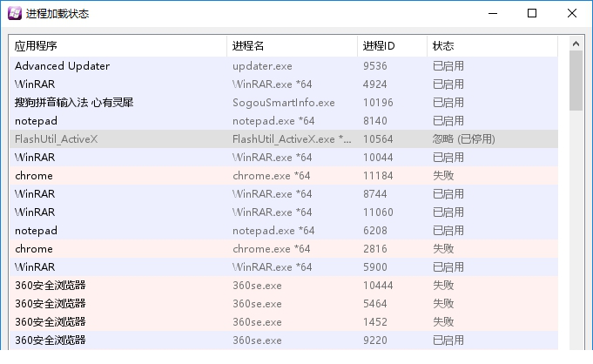Select the notepad row with ID 6208
593x364 pixels.
[x=284, y=231]
